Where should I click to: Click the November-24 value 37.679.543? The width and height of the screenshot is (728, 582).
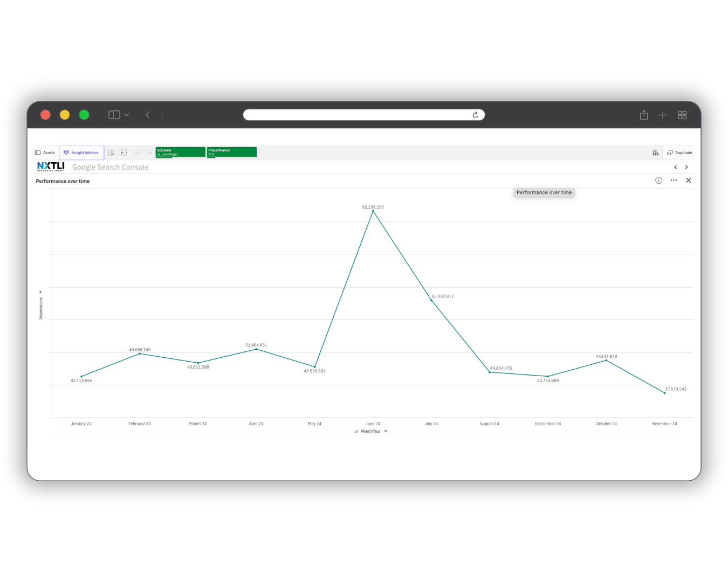pyautogui.click(x=676, y=389)
